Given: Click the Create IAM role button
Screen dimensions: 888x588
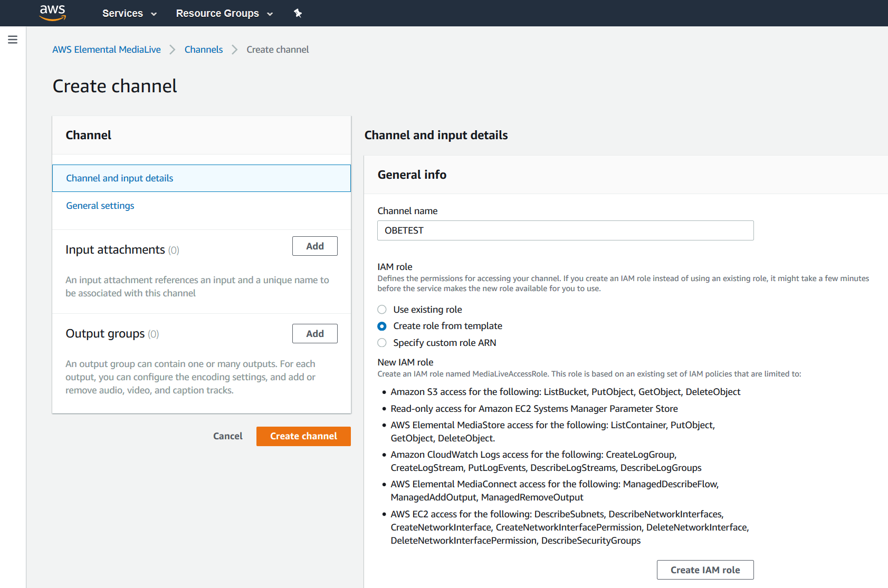Looking at the screenshot, I should tap(705, 570).
